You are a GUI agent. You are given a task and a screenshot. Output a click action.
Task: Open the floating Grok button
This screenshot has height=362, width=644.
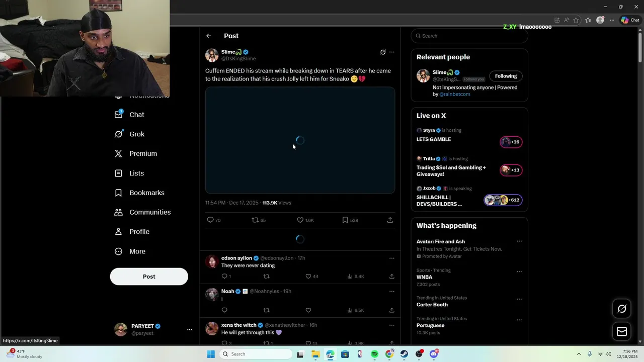pyautogui.click(x=622, y=309)
